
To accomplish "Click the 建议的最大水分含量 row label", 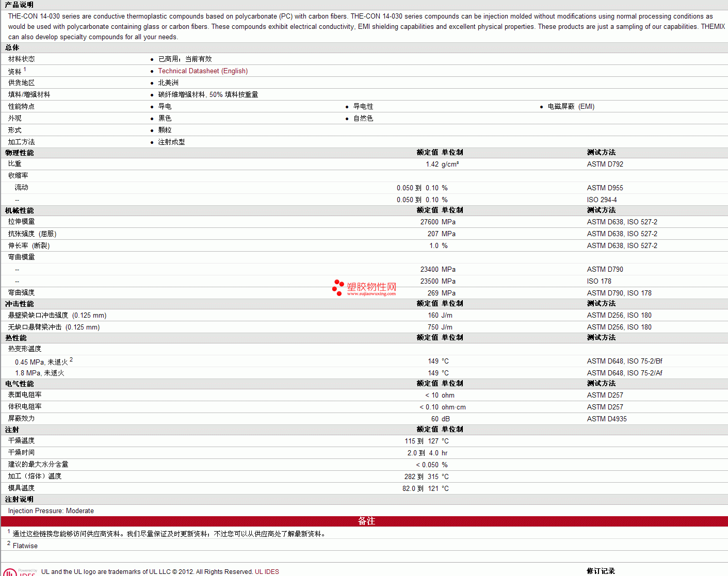I will click(38, 465).
